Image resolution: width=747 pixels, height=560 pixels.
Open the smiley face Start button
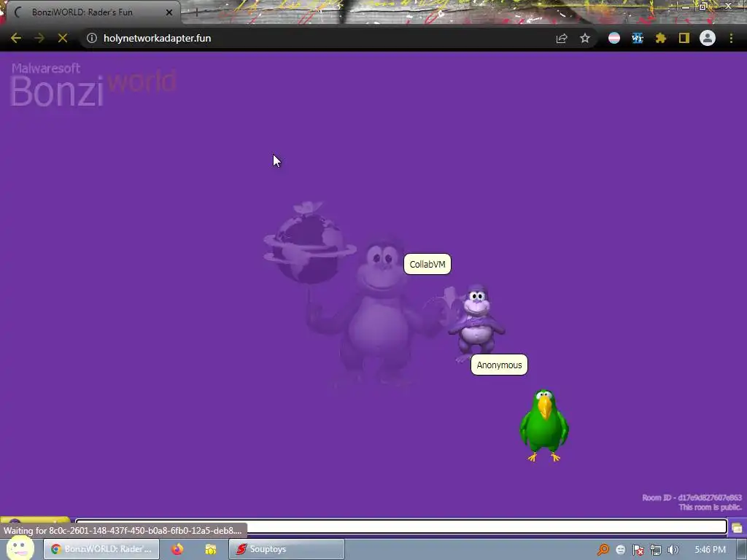point(20,548)
